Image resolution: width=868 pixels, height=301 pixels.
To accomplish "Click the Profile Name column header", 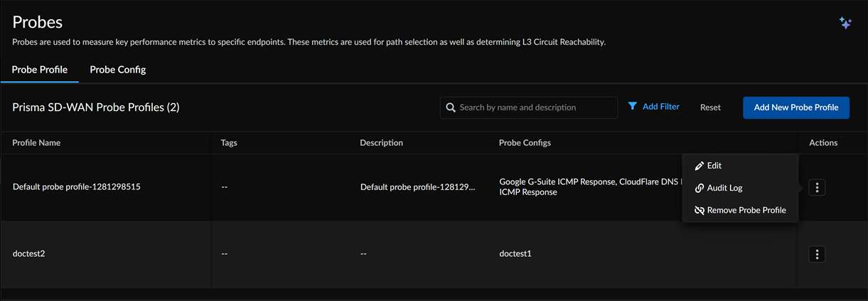I will point(36,143).
